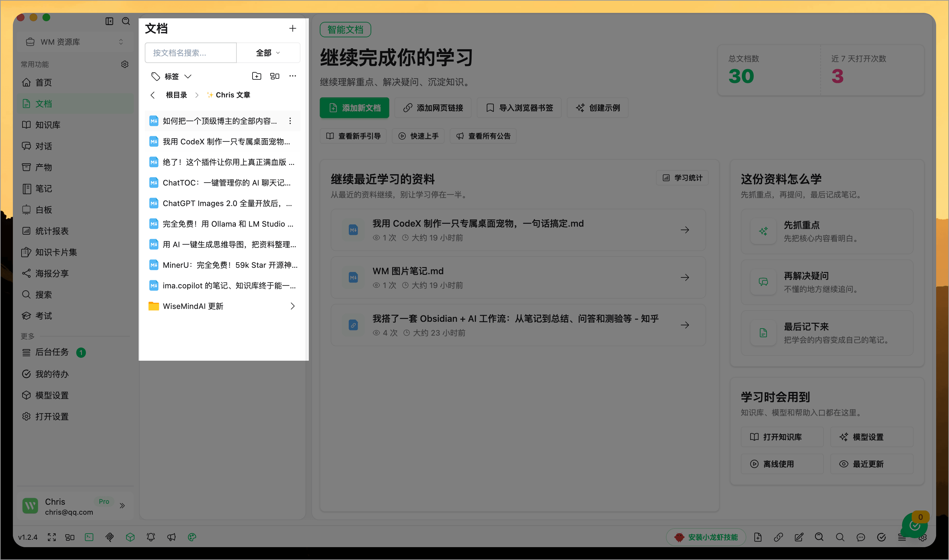
Task: Open document 'ChatGPT Images 2.0 全量开放后'
Action: pyautogui.click(x=222, y=203)
